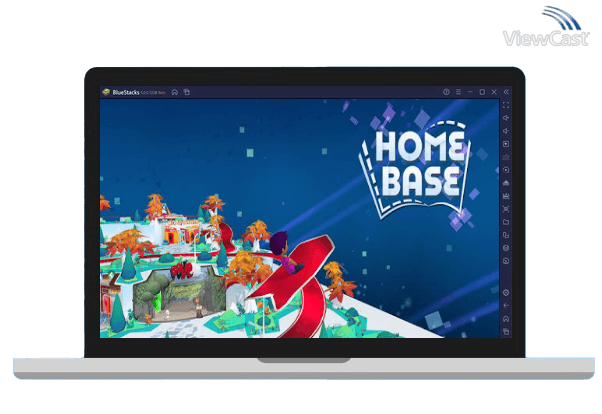The height and width of the screenshot is (414, 602).
Task: Click the Home Base logo in the game
Action: click(416, 170)
